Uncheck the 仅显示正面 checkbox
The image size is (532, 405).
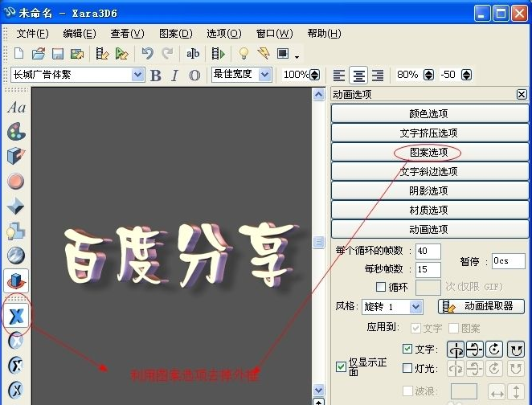click(341, 367)
